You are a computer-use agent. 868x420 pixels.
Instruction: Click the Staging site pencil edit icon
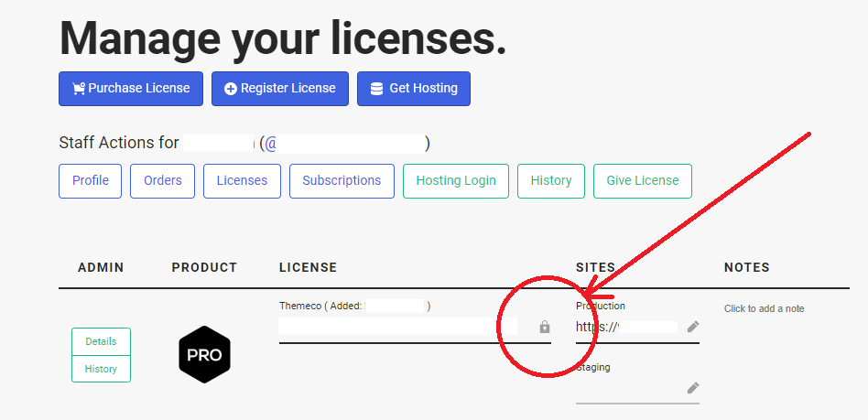pyautogui.click(x=693, y=387)
